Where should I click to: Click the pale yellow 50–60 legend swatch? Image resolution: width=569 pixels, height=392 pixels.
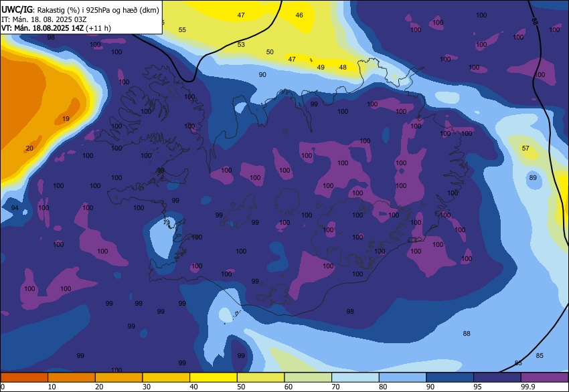point(260,377)
